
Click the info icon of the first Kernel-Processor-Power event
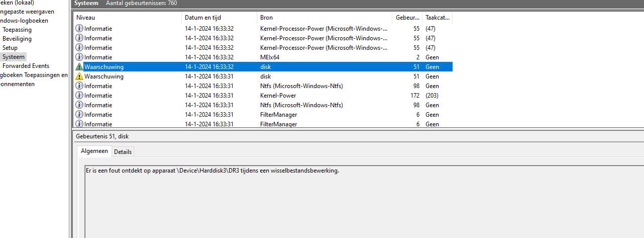[79, 29]
